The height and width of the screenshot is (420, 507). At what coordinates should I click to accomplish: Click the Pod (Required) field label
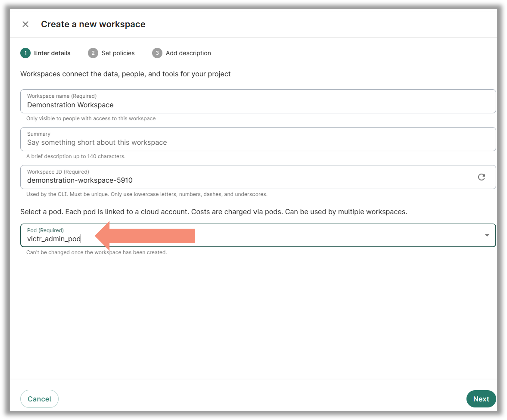(45, 230)
